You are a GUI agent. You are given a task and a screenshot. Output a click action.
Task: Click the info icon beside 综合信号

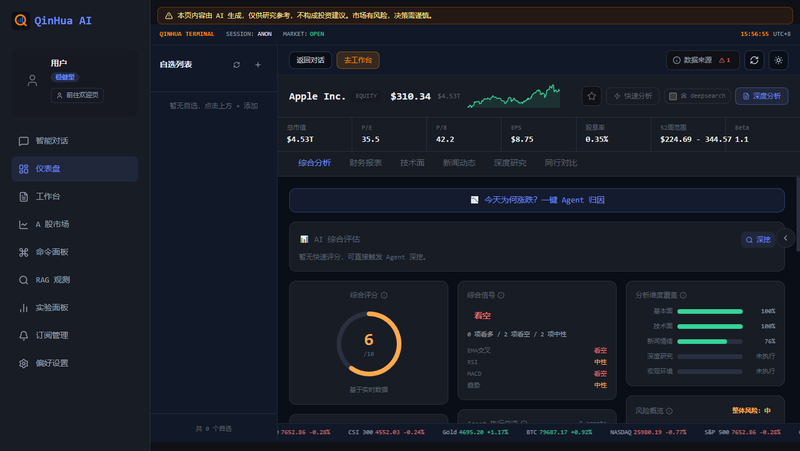(501, 295)
